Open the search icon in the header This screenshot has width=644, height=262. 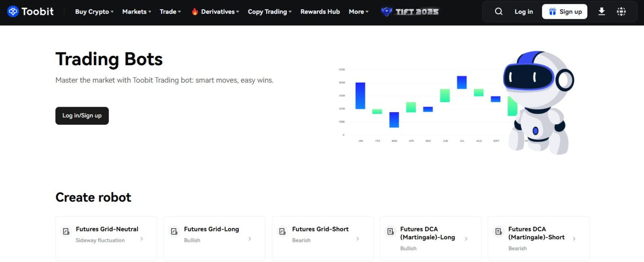[499, 11]
